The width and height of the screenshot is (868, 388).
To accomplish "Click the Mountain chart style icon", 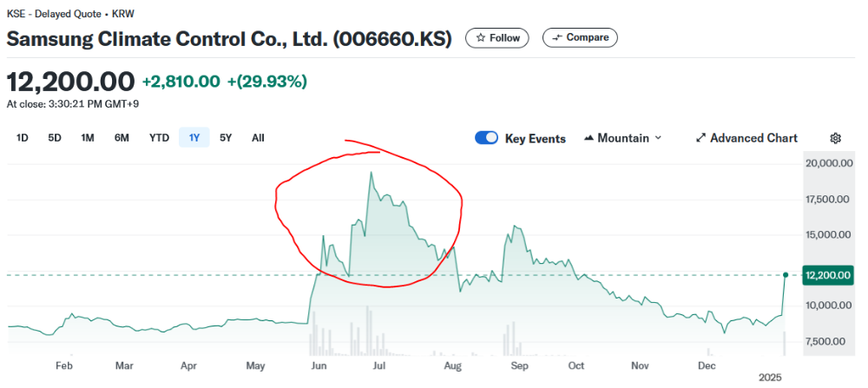I will (589, 138).
